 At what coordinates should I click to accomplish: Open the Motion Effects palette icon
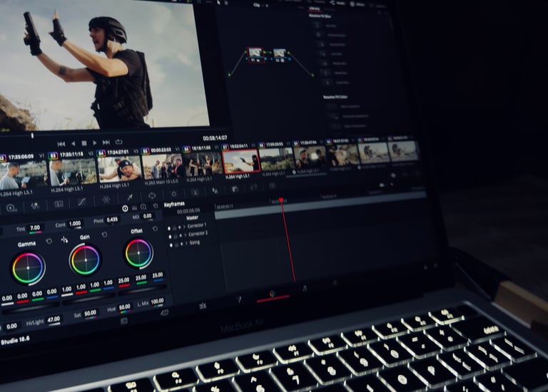[59, 204]
